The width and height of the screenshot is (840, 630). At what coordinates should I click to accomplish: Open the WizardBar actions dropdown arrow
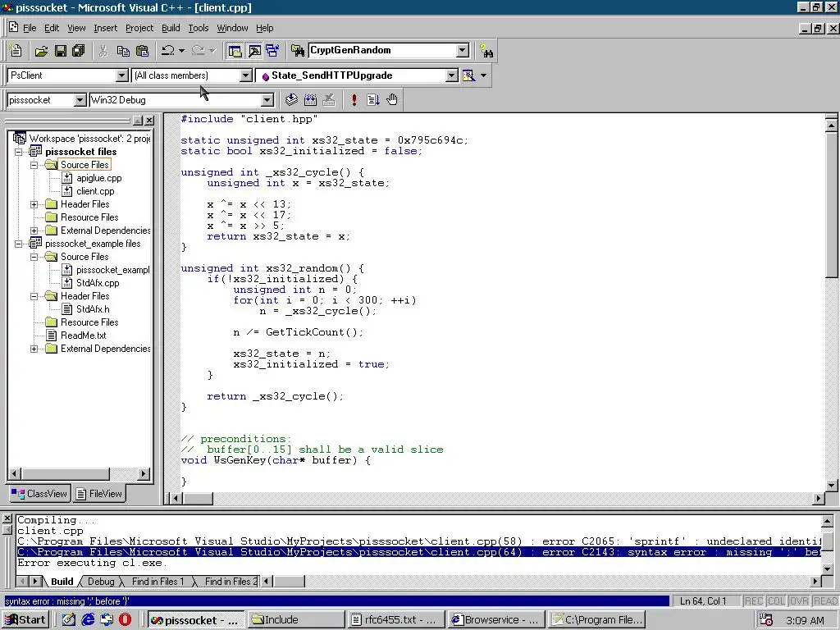(484, 75)
